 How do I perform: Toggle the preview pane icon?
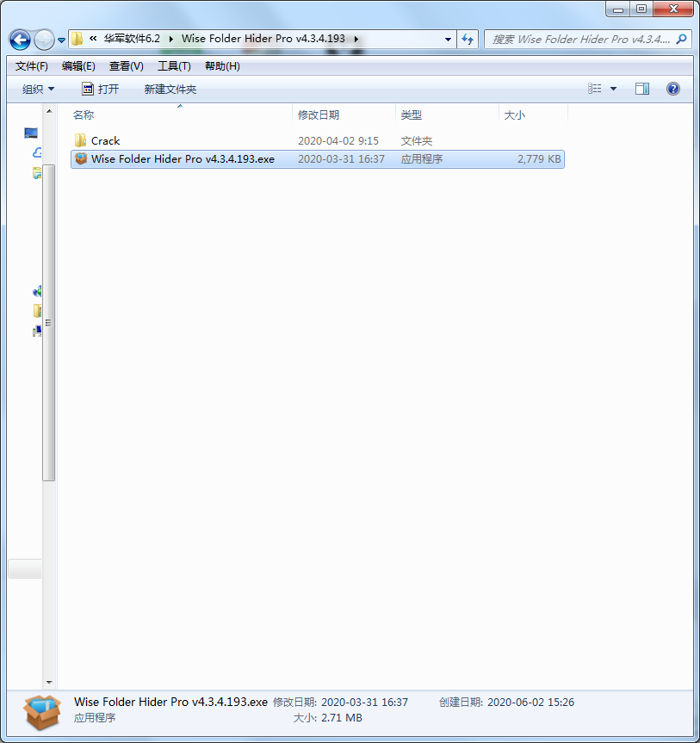[642, 89]
